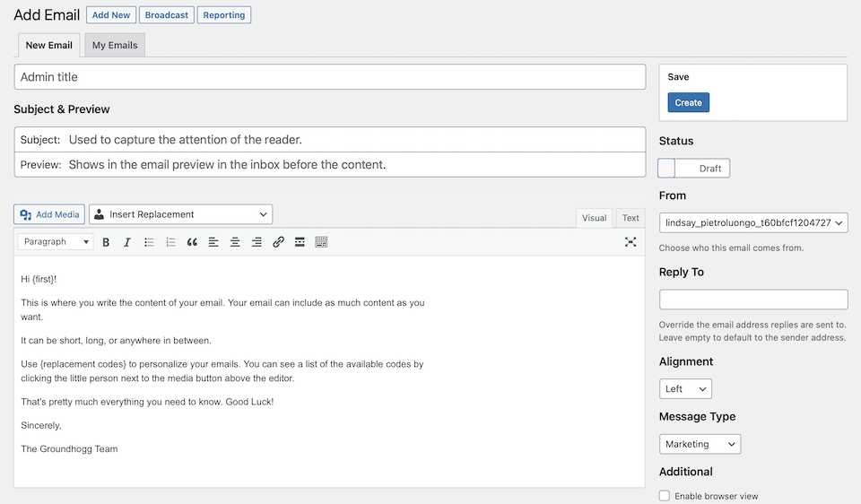
Task: Expand the Paragraph format dropdown
Action: (x=56, y=242)
